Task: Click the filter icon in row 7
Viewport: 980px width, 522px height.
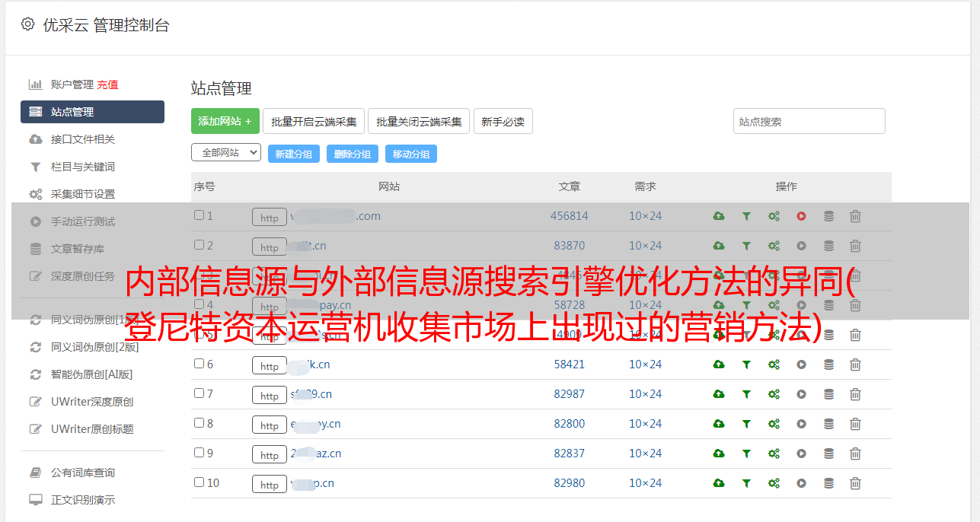Action: tap(746, 394)
